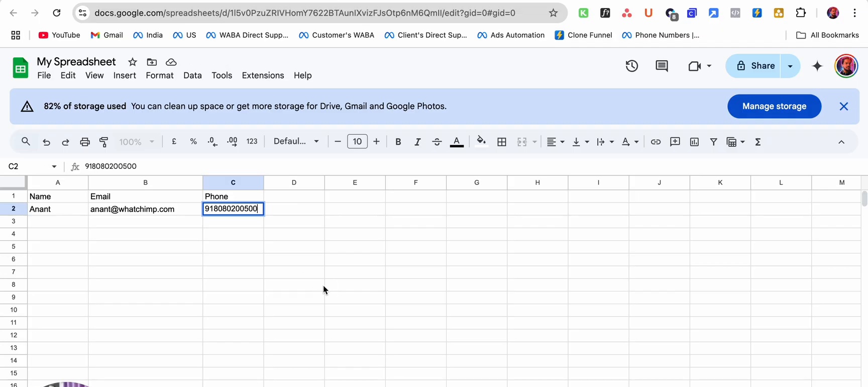Toggle italic formatting
Viewport: 868px width, 387px height.
417,142
